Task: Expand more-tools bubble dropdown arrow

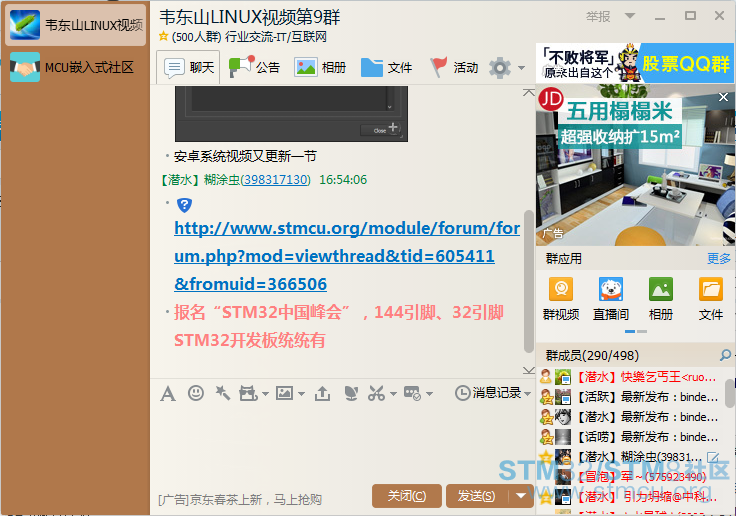Action: 429,393
